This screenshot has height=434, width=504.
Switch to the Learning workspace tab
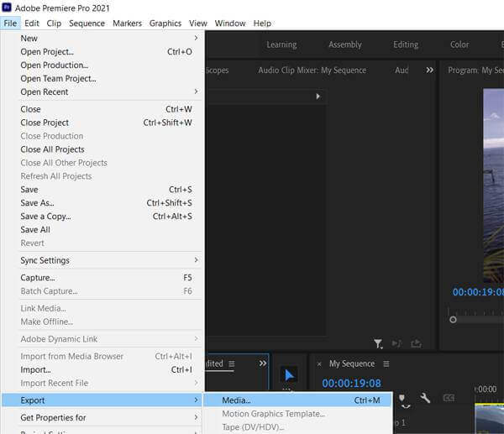click(281, 44)
